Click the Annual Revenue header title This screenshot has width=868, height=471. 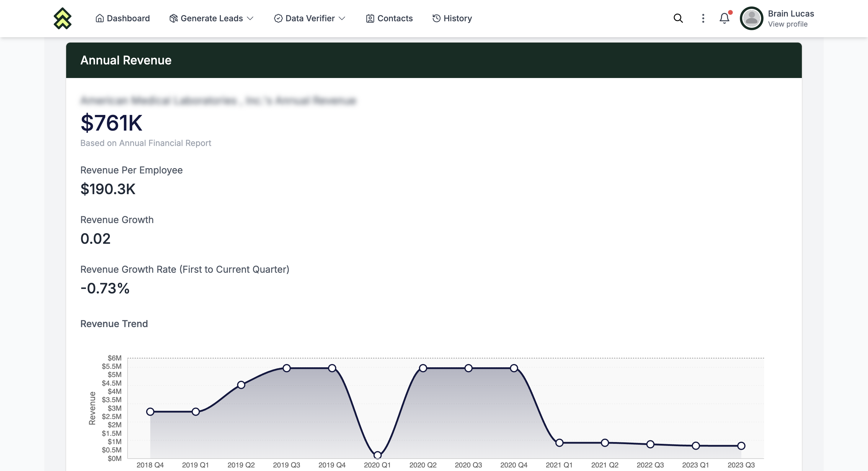(x=126, y=60)
